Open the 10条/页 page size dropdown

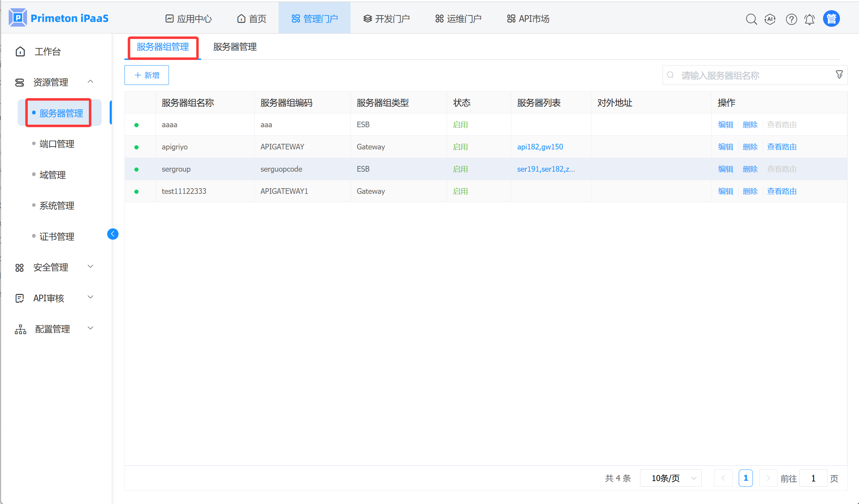[x=670, y=478]
